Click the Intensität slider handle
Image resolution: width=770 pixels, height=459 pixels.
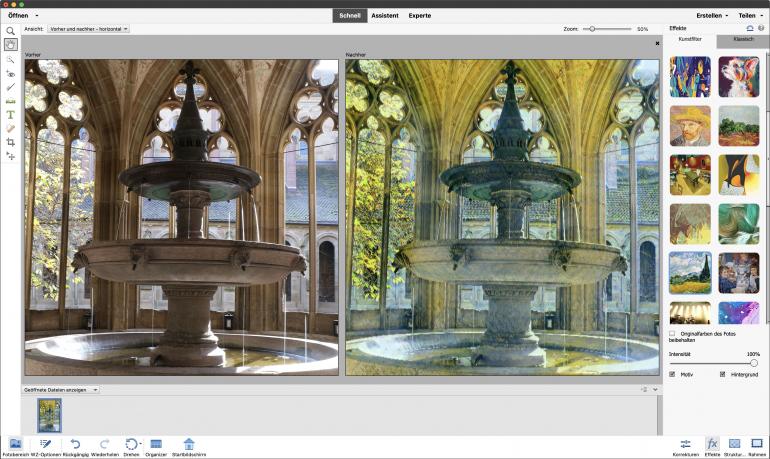point(754,363)
